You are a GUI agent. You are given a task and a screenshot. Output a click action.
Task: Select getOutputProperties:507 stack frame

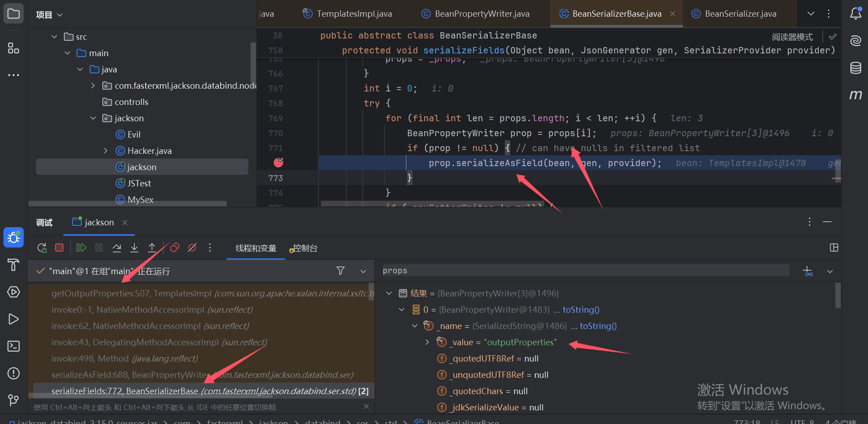click(201, 293)
